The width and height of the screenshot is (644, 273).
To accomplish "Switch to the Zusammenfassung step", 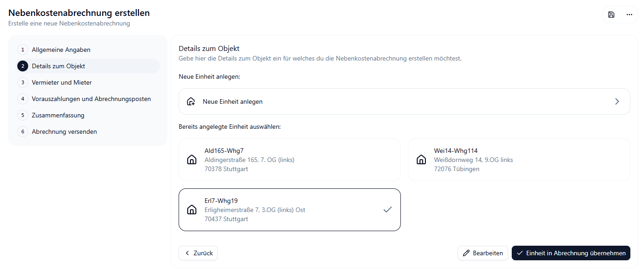I will click(x=59, y=115).
